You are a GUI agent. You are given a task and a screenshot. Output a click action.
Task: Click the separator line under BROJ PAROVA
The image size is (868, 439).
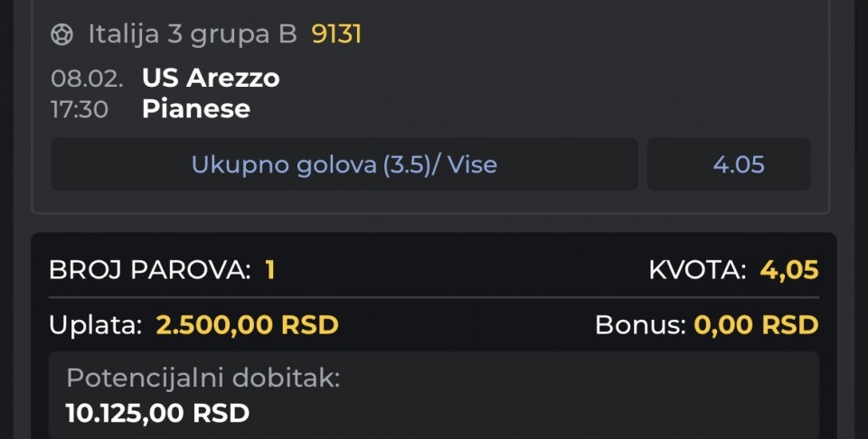tap(434, 297)
